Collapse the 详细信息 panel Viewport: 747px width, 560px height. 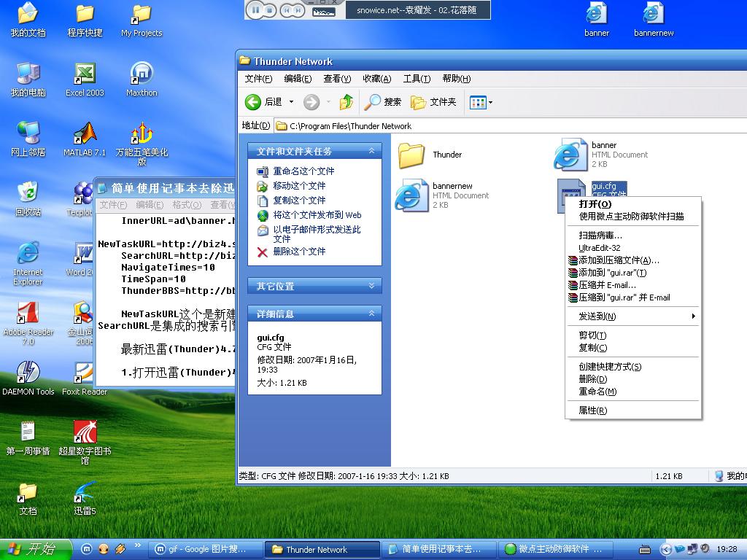coord(371,314)
